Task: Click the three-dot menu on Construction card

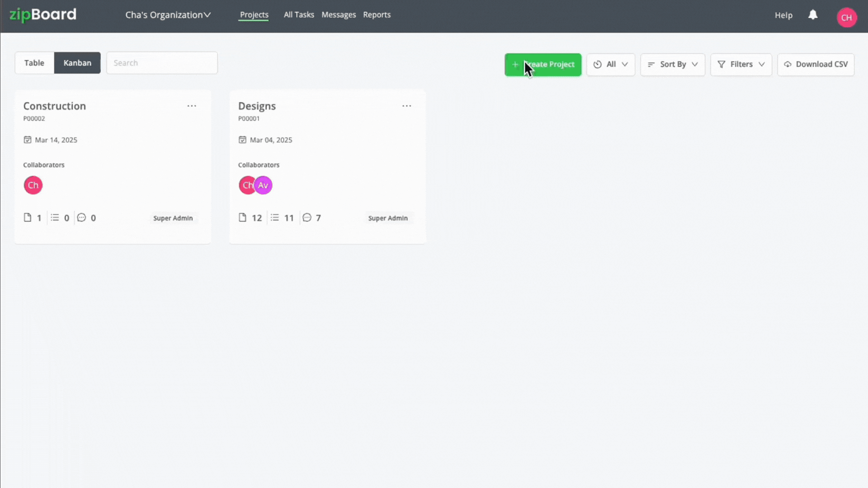Action: click(191, 105)
